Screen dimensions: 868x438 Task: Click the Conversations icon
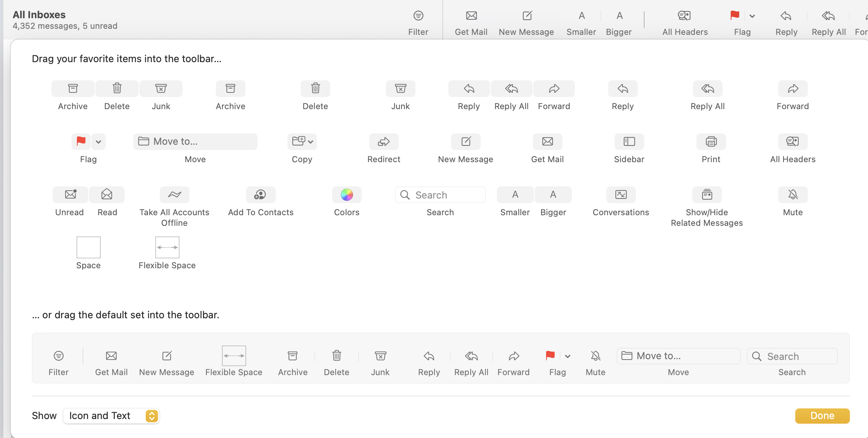[621, 195]
